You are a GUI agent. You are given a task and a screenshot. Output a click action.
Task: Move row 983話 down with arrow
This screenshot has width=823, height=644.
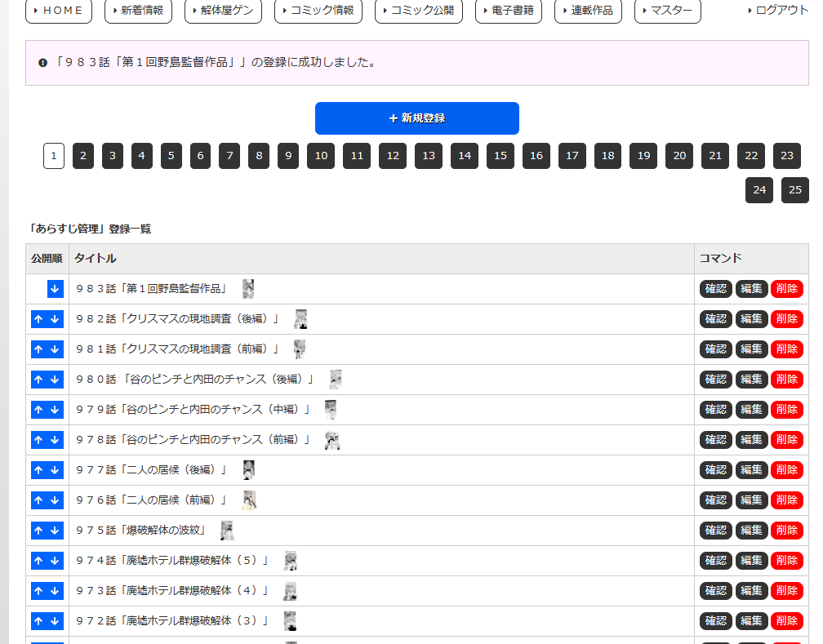coord(56,289)
